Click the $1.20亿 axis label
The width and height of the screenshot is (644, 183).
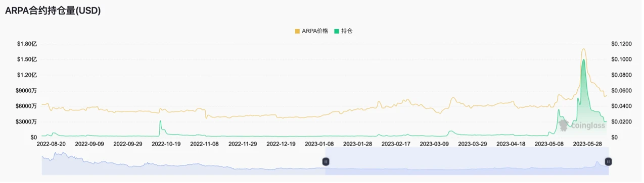(x=27, y=75)
